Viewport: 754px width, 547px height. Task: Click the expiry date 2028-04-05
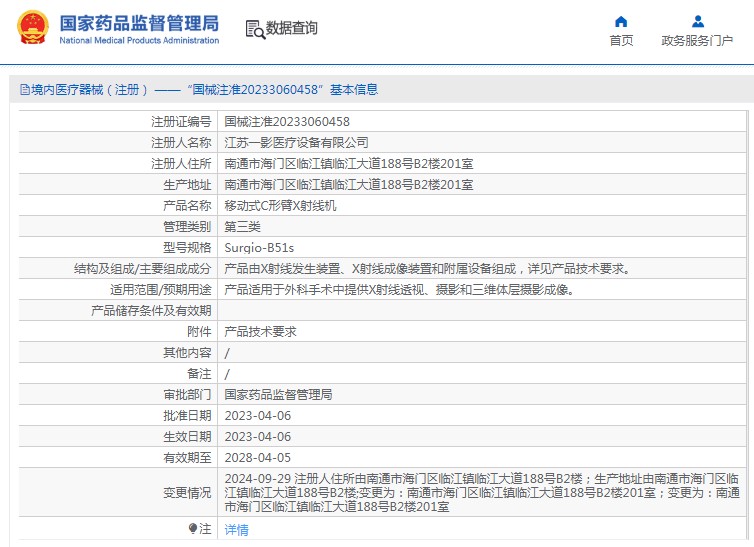pyautogui.click(x=257, y=457)
